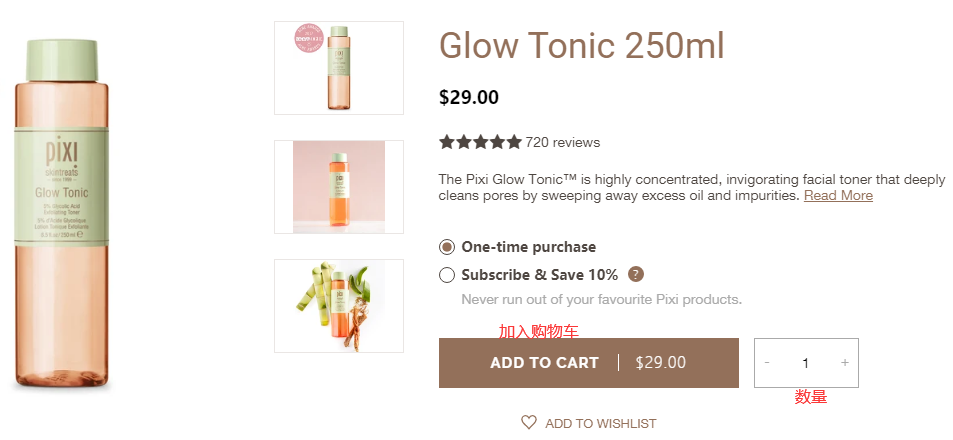This screenshot has width=953, height=440.
Task: Click the Glow Tonic 250ml product title
Action: tap(581, 47)
